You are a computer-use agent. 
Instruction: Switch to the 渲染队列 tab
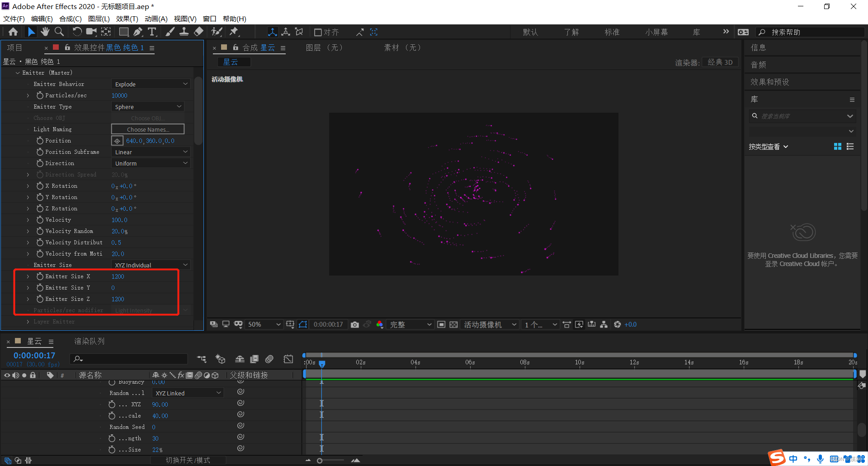(x=89, y=341)
